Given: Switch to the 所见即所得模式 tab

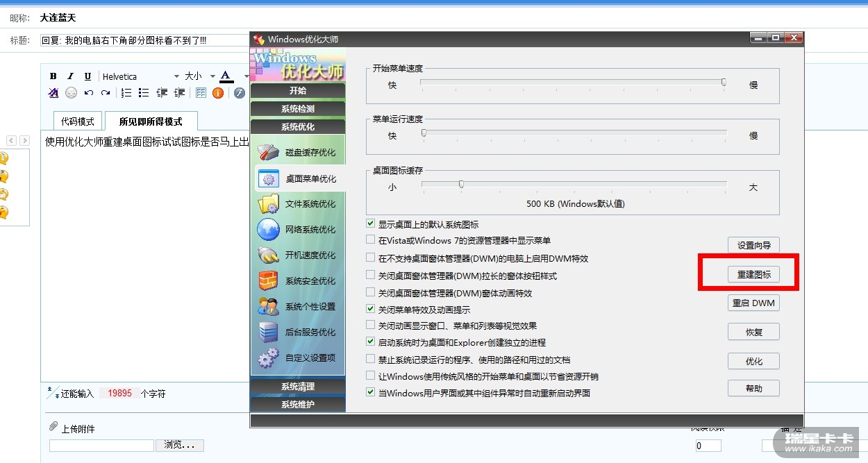Looking at the screenshot, I should tap(151, 121).
